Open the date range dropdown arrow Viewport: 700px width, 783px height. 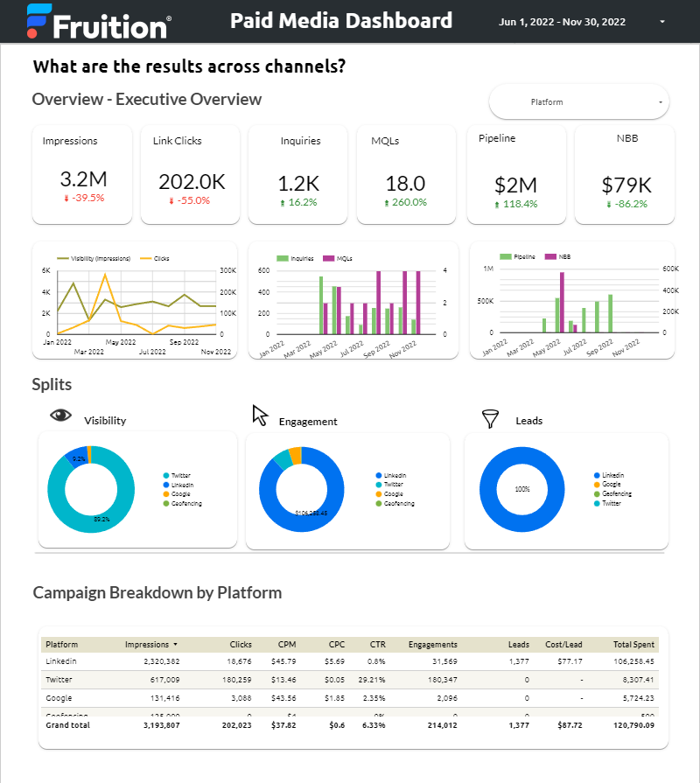[662, 22]
